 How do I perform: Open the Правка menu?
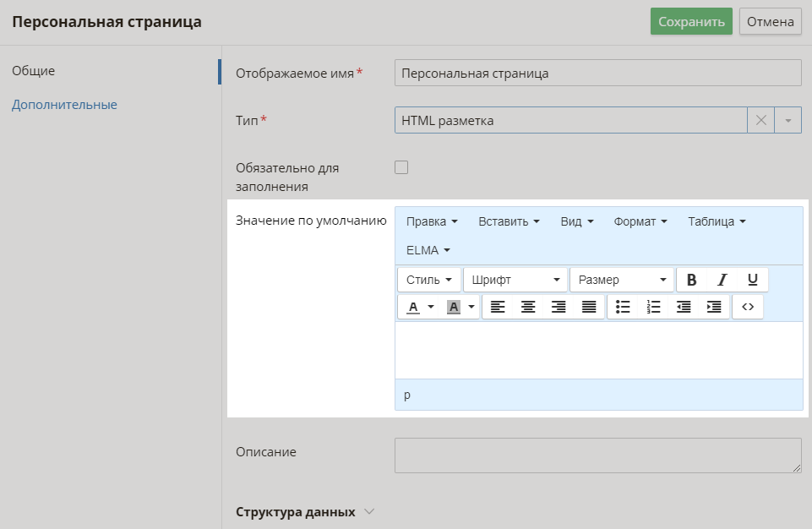[x=432, y=221]
